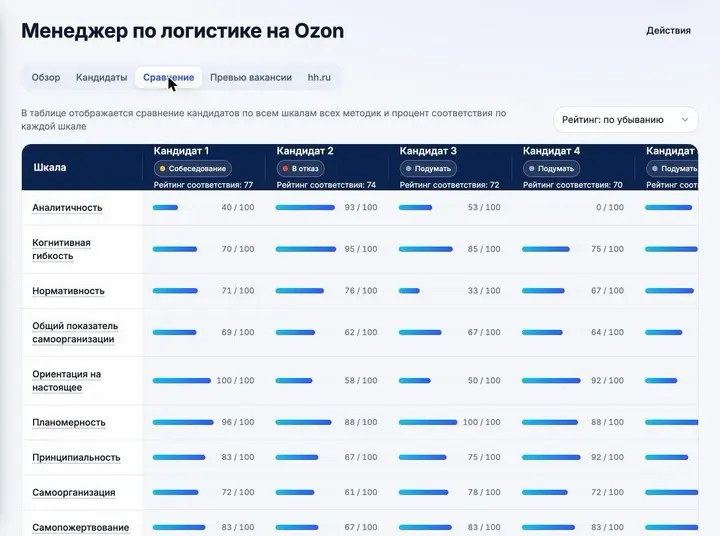Click the 33 / 100 Нормативность value
The image size is (720, 536).
point(484,291)
